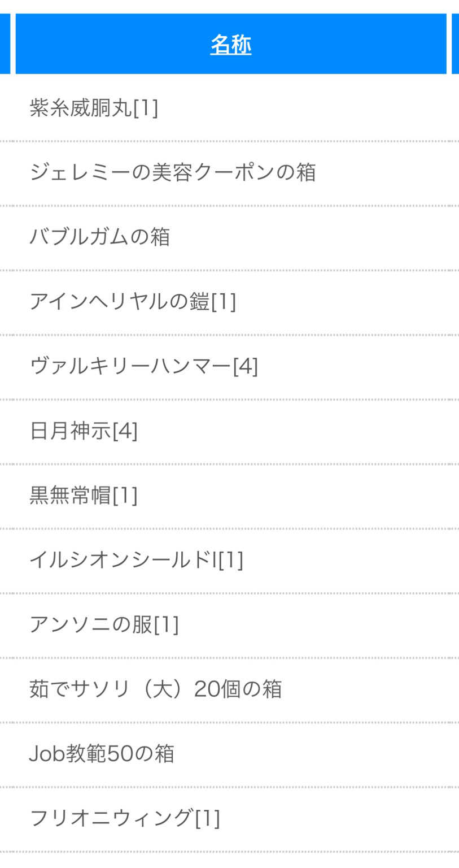Click the フリオニウィング[1] row
Screen dimensions: 459x868
coord(124,818)
